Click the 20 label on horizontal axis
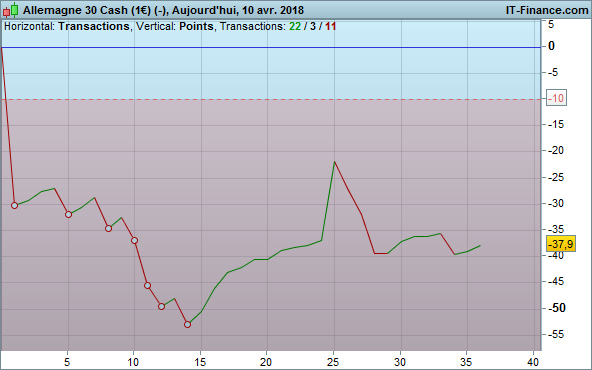The image size is (592, 370). click(x=266, y=362)
